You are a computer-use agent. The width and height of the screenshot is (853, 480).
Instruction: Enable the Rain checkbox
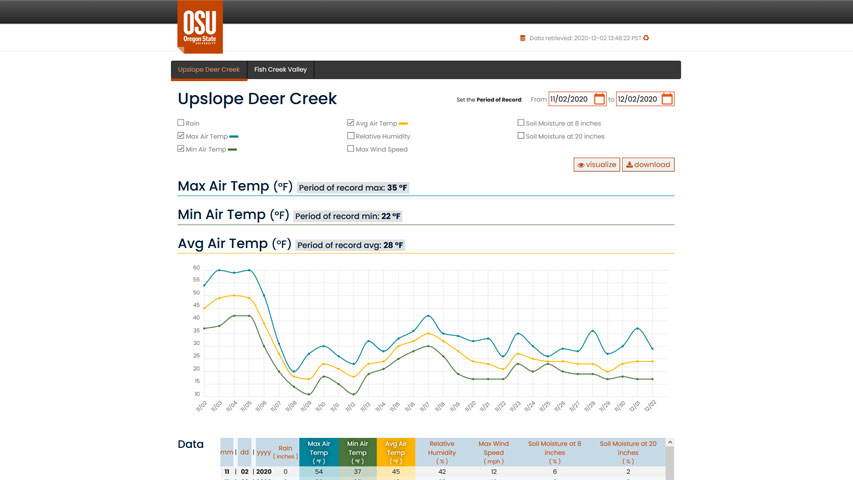181,123
